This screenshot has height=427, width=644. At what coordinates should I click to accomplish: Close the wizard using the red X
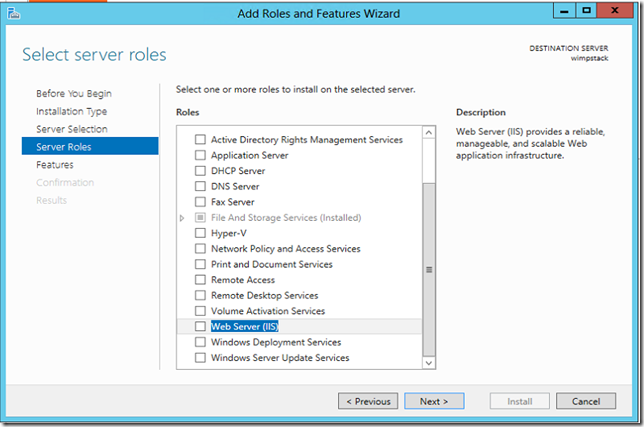[x=615, y=11]
